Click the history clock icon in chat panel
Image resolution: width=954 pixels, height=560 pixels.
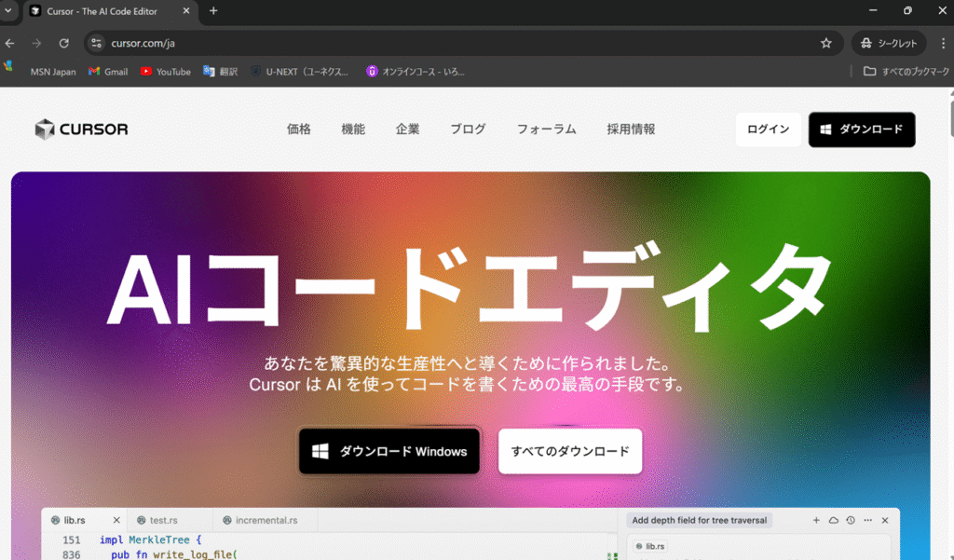851,521
